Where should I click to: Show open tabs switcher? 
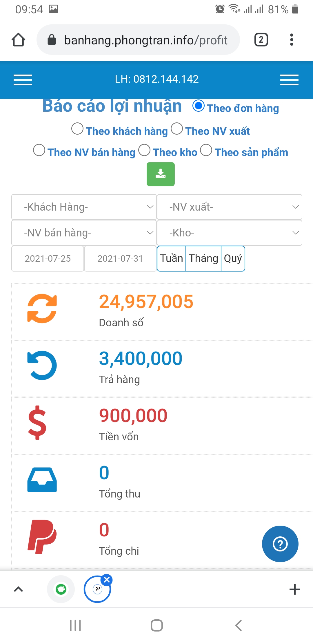point(261,40)
